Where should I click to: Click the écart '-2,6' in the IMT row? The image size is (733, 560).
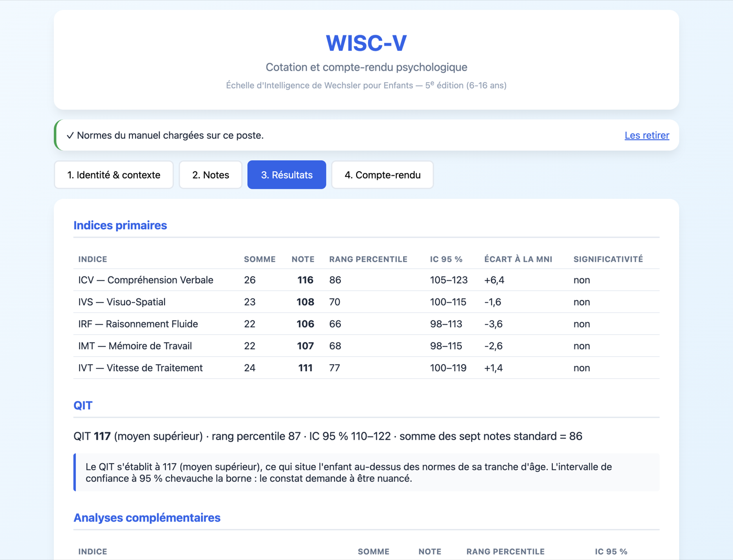(493, 346)
